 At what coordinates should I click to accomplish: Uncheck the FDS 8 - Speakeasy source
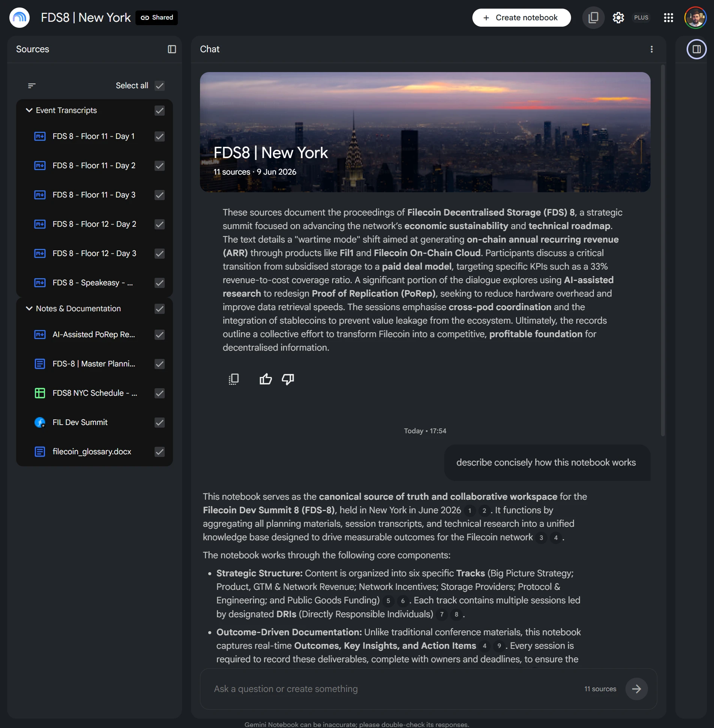(x=159, y=283)
